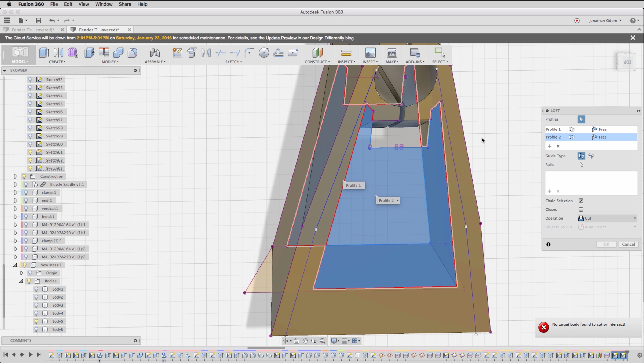This screenshot has height=363, width=644.
Task: Click the Undo arrow icon
Action: click(52, 20)
